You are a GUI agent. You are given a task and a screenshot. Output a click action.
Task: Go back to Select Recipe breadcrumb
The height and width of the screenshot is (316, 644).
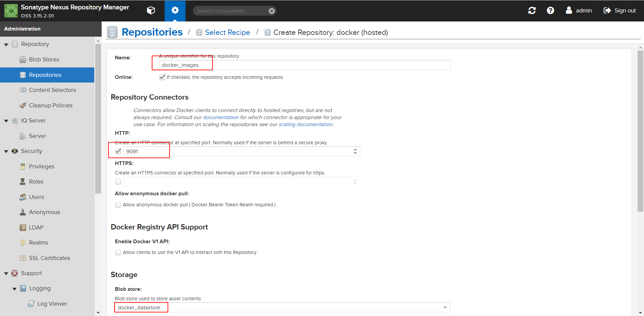click(227, 33)
